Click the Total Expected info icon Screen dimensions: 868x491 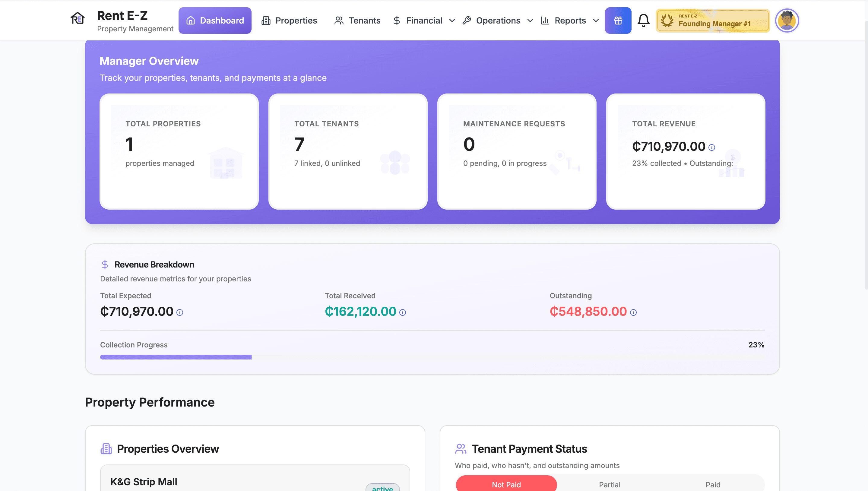pos(180,313)
